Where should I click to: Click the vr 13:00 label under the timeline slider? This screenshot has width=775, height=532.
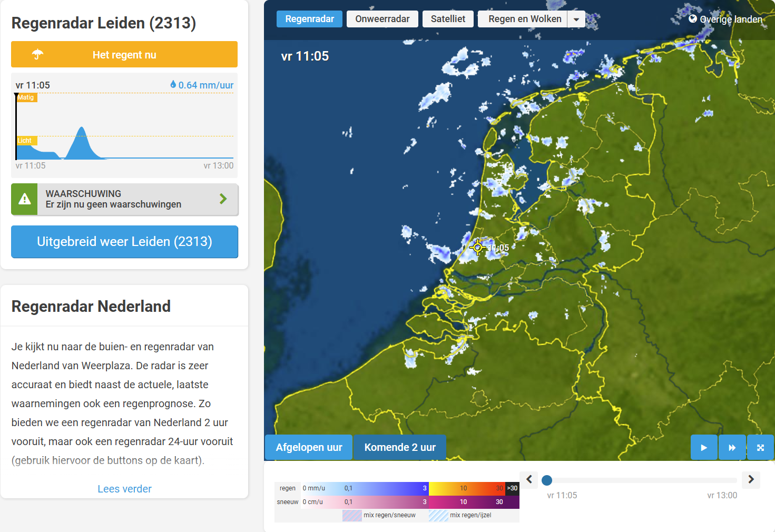coord(722,495)
